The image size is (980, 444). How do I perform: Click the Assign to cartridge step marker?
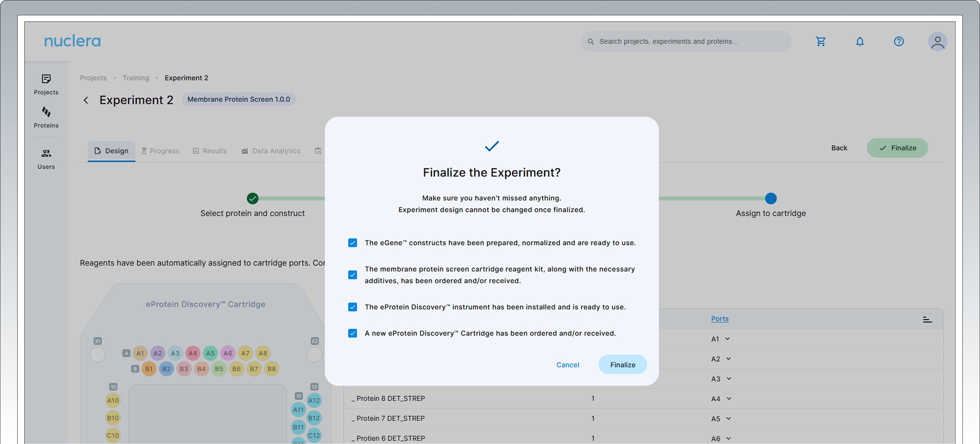[771, 198]
